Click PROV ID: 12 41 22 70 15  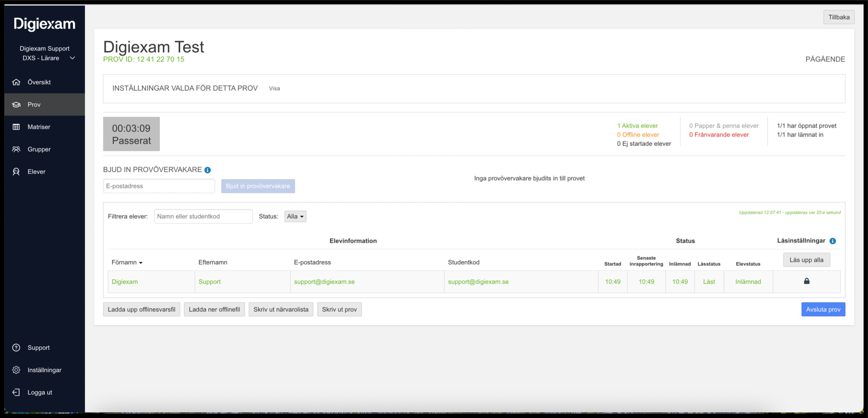tap(144, 59)
